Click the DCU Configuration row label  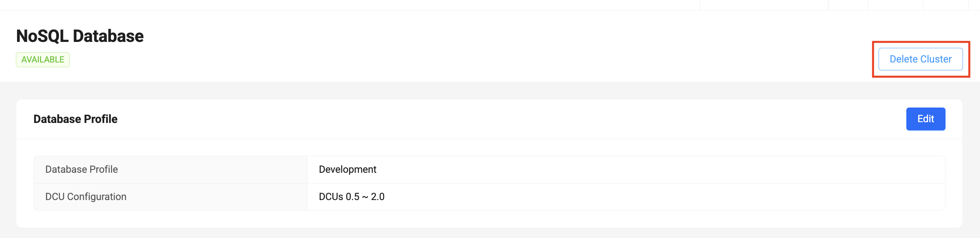pos(86,196)
